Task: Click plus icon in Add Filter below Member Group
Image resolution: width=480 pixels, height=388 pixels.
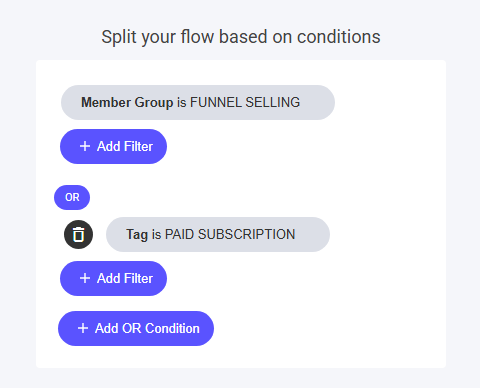Action: click(x=85, y=146)
